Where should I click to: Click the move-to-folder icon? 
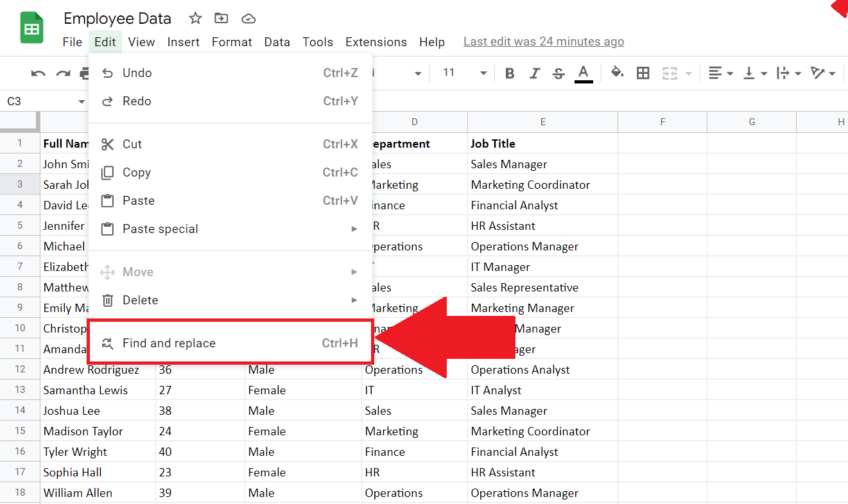(221, 19)
